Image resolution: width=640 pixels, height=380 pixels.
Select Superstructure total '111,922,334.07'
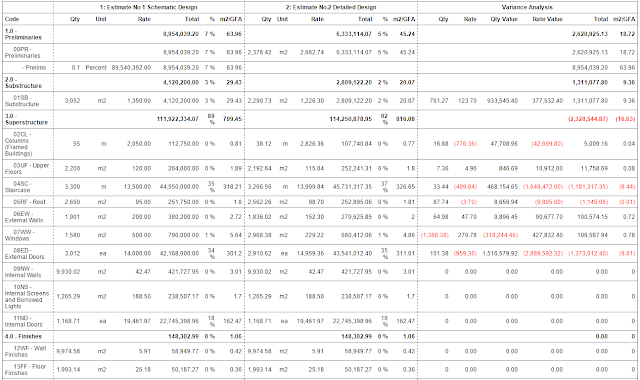pyautogui.click(x=178, y=119)
